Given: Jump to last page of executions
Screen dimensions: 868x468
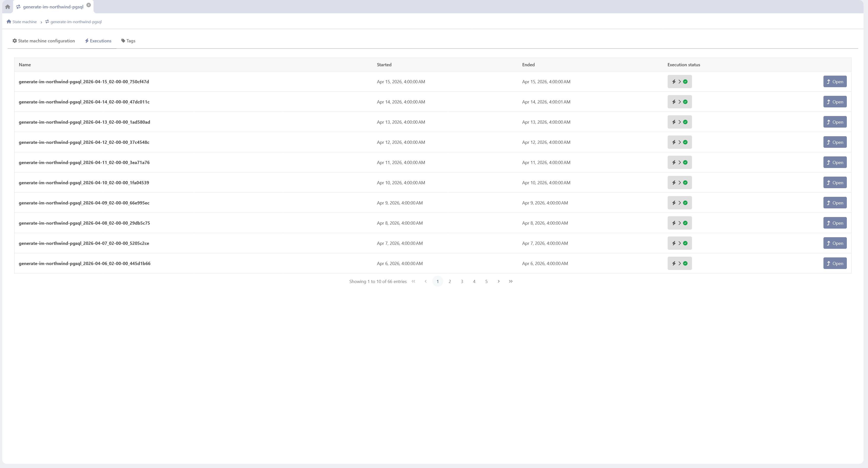Looking at the screenshot, I should click(511, 282).
